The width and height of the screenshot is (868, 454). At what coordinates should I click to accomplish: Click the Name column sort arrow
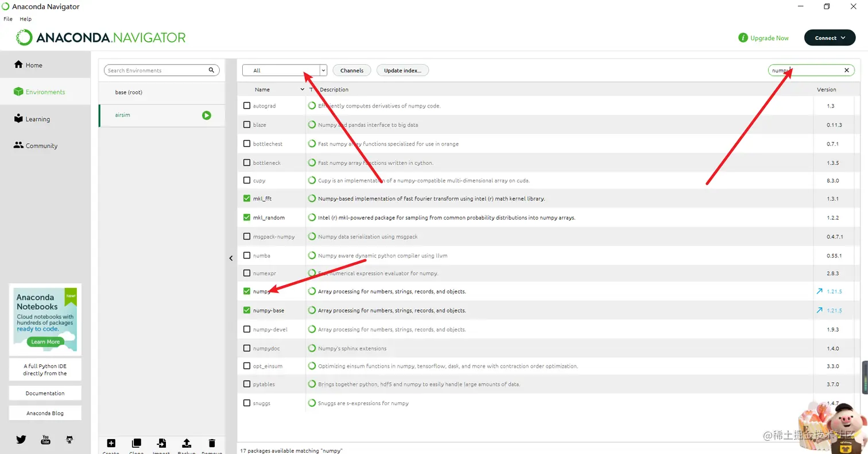(303, 90)
